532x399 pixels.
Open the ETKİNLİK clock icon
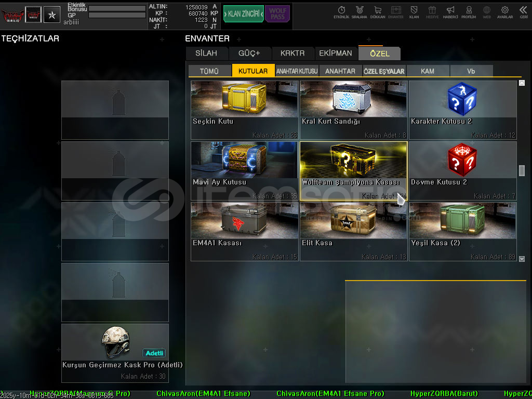(x=341, y=12)
